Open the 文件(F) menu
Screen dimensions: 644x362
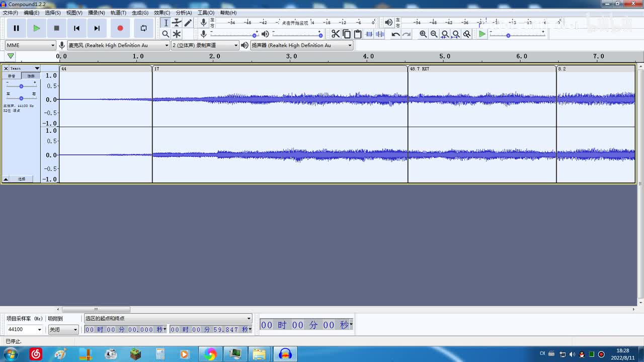[10, 13]
